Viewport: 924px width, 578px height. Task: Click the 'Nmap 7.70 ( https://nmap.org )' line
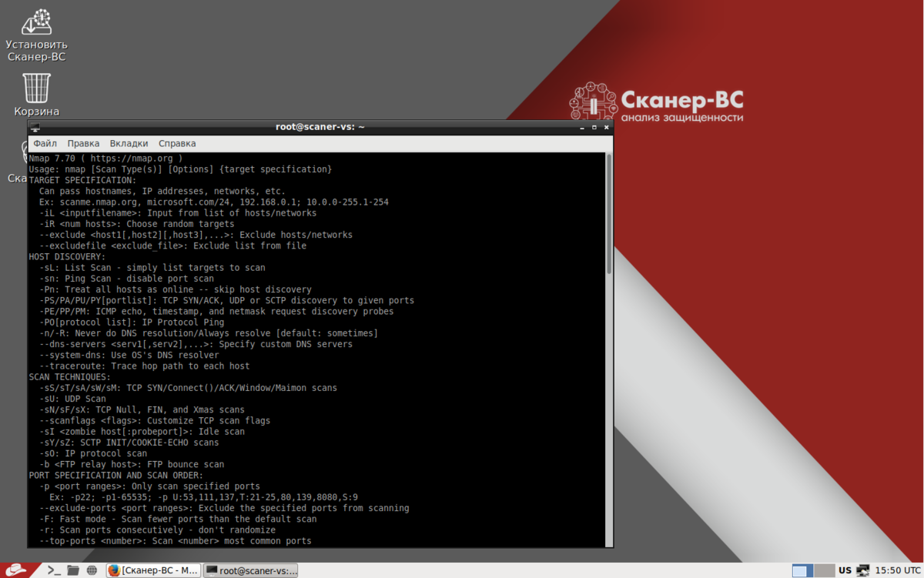click(x=105, y=158)
